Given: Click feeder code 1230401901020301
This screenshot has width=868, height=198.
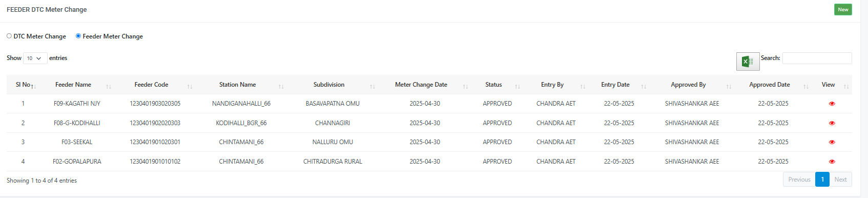Looking at the screenshot, I should click(x=155, y=142).
